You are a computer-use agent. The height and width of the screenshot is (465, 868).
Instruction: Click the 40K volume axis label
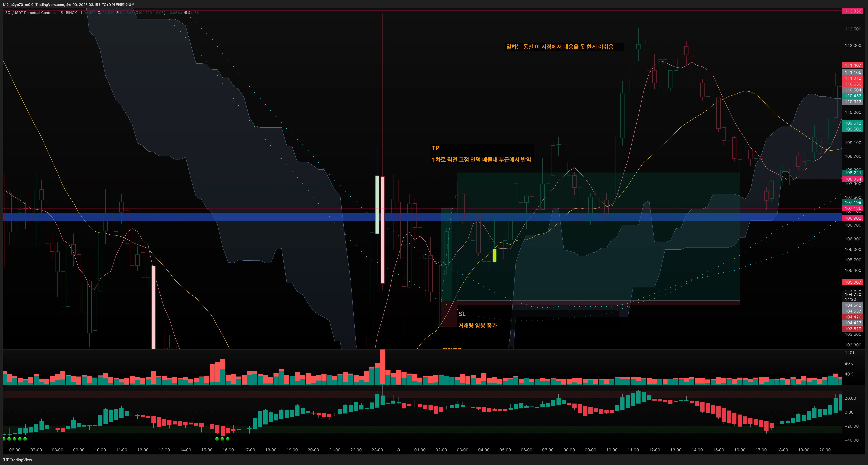point(849,374)
